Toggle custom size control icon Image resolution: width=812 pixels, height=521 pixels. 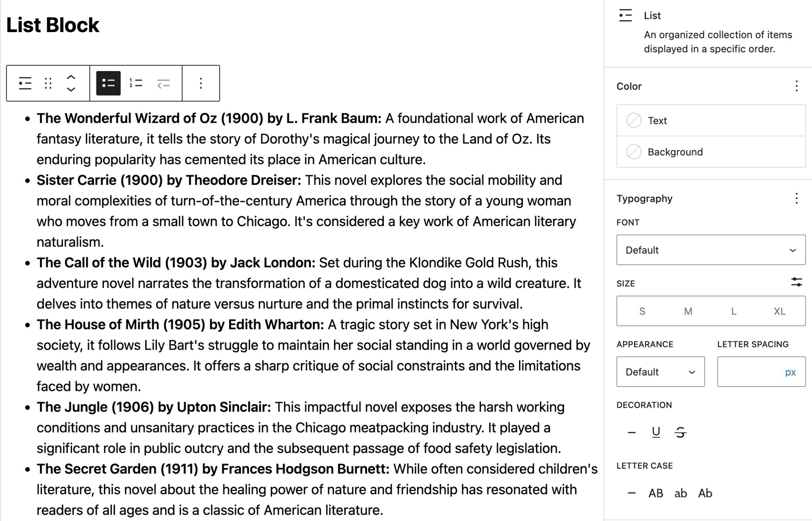(x=797, y=282)
